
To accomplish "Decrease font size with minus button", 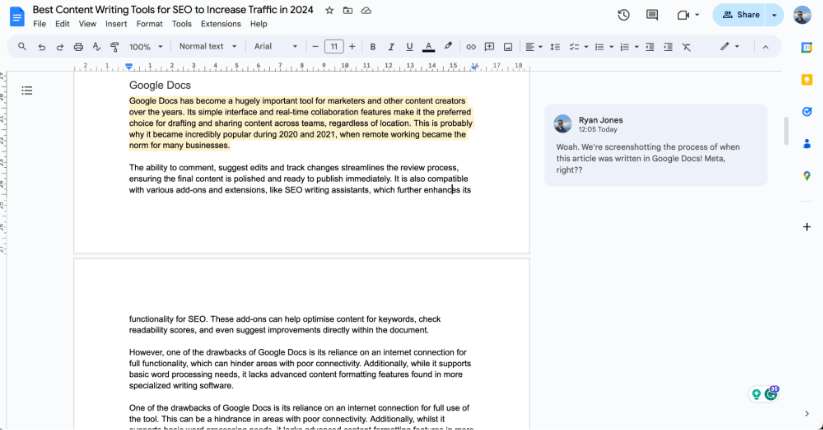I will pos(315,47).
